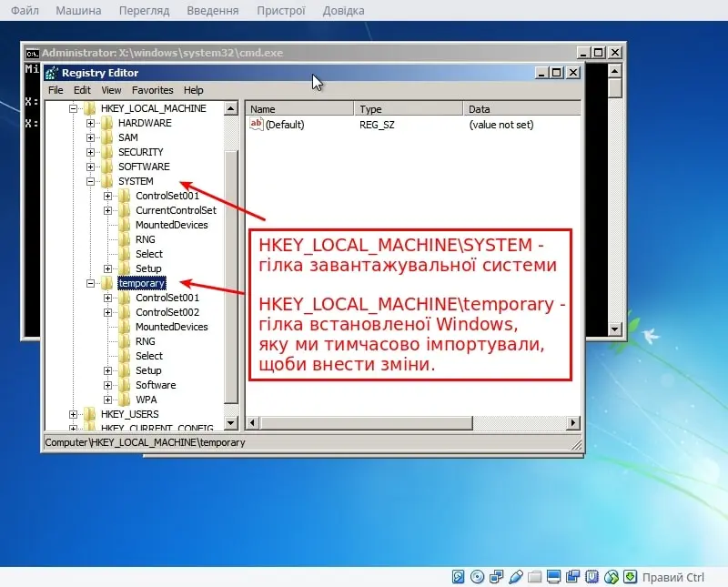Image resolution: width=728 pixels, height=587 pixels.
Task: Click cmd window scroll down arrow
Action: coord(615,329)
